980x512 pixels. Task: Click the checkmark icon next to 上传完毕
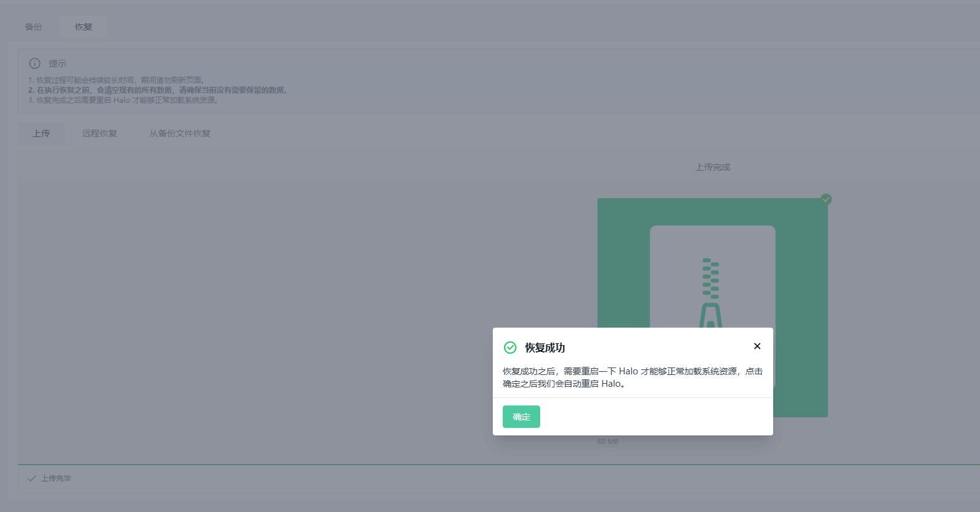pos(32,478)
